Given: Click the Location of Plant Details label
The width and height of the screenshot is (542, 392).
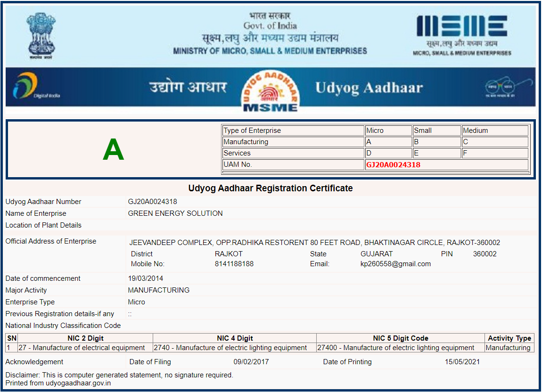Looking at the screenshot, I should (43, 225).
